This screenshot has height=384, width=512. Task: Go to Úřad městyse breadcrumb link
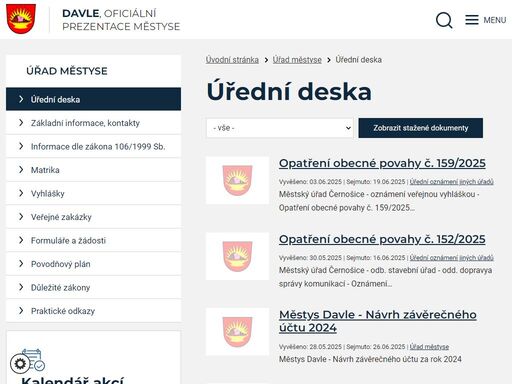coord(297,60)
